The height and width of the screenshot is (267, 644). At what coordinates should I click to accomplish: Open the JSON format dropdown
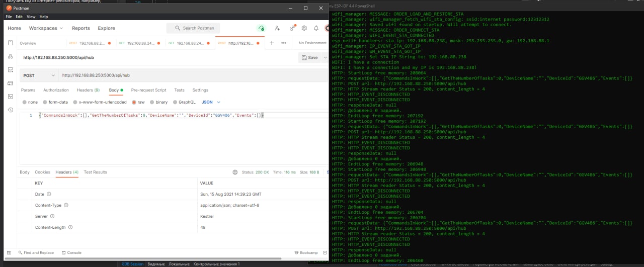[x=211, y=102]
